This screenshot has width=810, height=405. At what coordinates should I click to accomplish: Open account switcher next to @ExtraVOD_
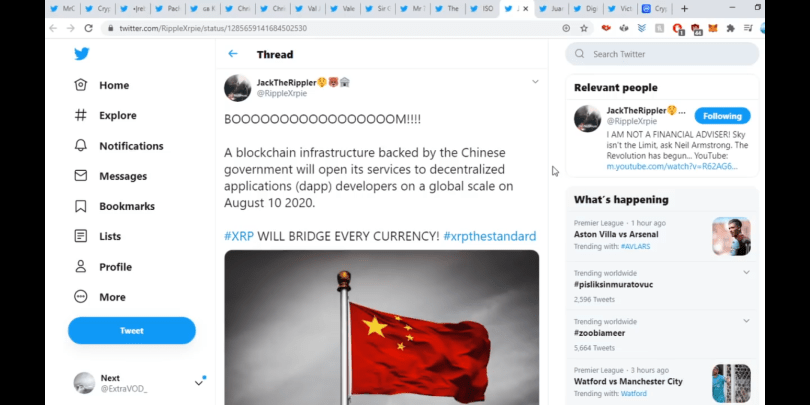click(x=198, y=383)
